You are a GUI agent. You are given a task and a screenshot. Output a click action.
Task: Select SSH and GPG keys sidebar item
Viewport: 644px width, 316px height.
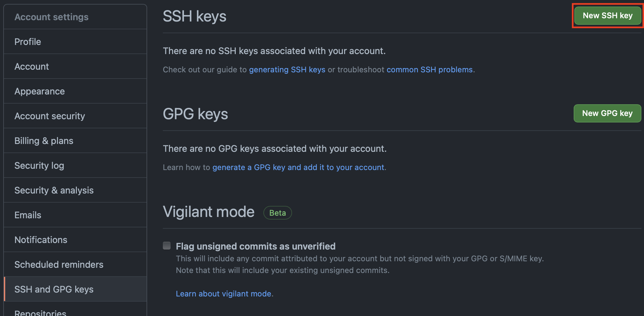click(75, 289)
